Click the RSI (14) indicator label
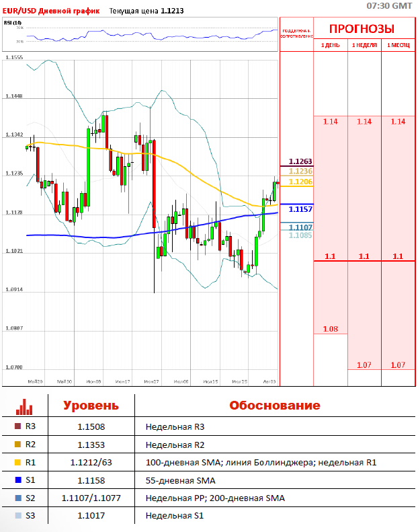Screen dimensions: 420x532 click(x=13, y=23)
